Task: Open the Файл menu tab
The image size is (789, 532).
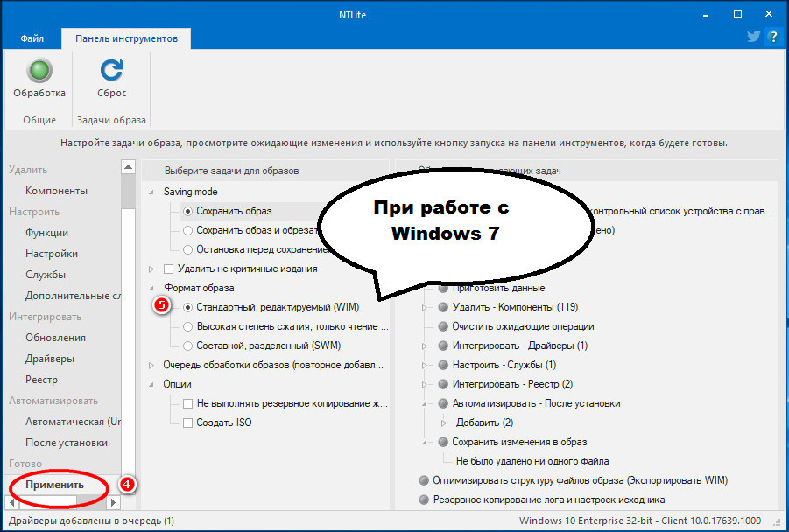Action: [32, 38]
